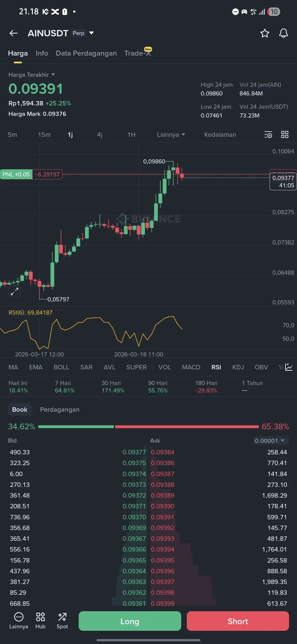The image size is (297, 644).
Task: Toggle the AVL indicator
Action: (x=109, y=367)
